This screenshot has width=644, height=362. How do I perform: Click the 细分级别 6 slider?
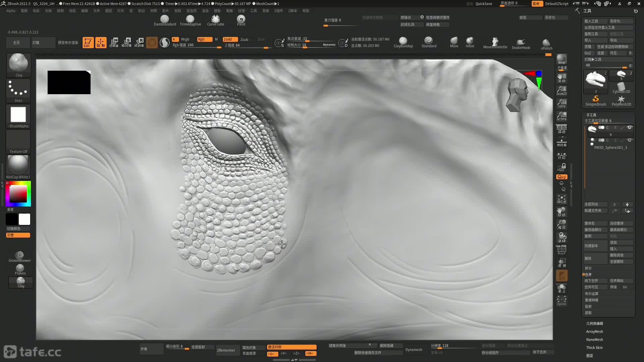177,347
